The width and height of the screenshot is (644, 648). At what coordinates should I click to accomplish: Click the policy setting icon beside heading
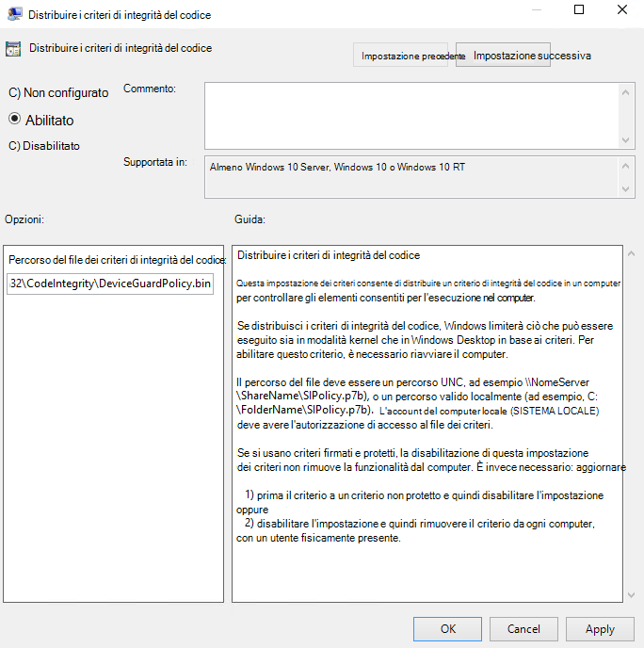point(13,49)
